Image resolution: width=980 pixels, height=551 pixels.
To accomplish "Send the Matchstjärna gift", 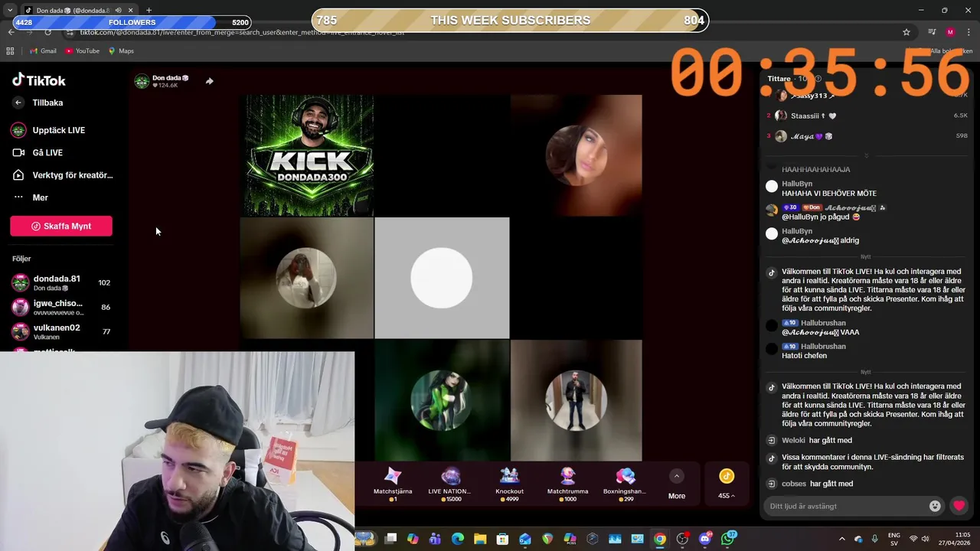I will tap(393, 484).
